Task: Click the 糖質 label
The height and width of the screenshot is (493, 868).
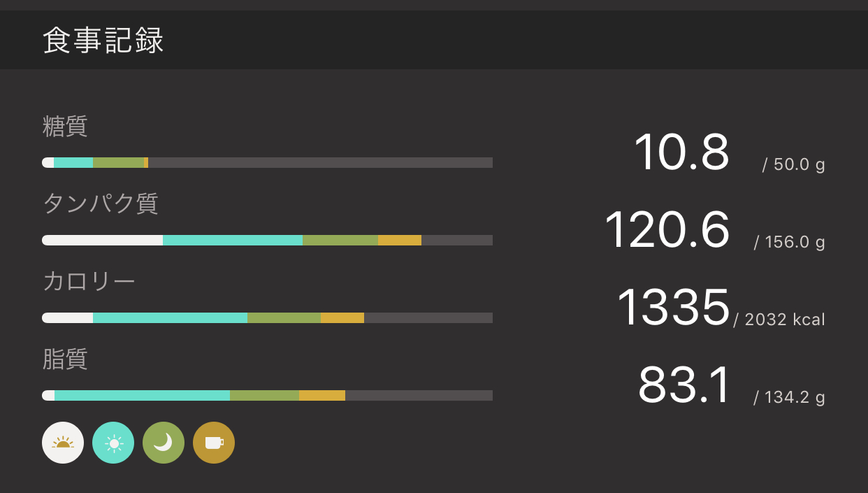Action: (x=65, y=127)
